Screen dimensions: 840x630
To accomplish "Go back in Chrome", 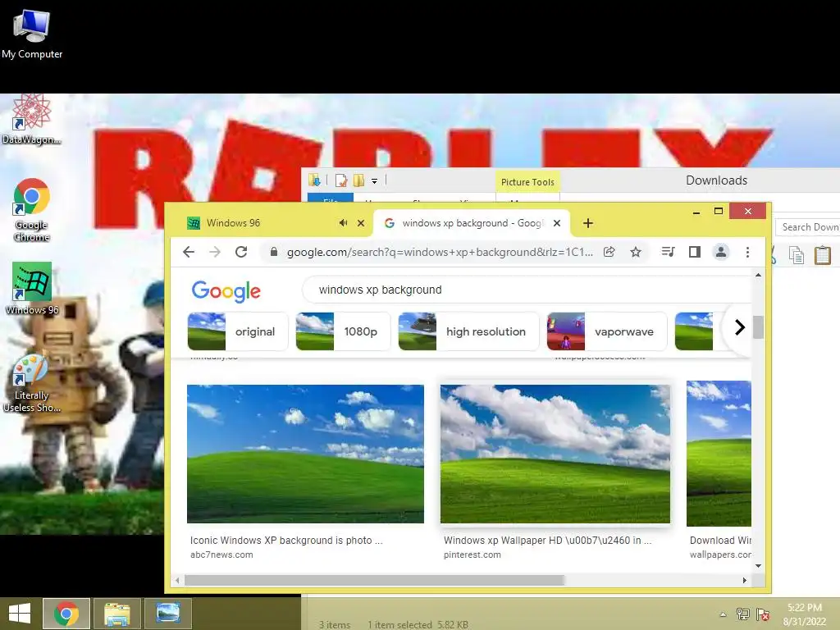I will pyautogui.click(x=189, y=252).
